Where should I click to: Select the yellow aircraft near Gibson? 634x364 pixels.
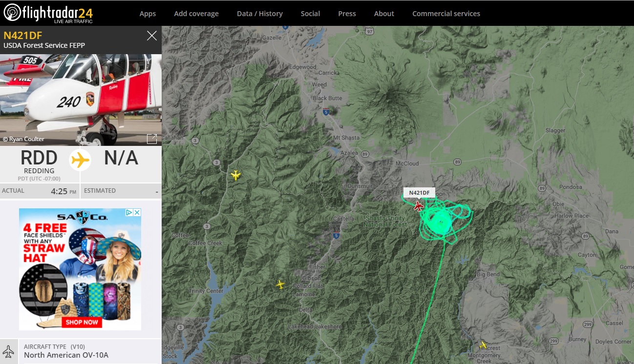280,284
